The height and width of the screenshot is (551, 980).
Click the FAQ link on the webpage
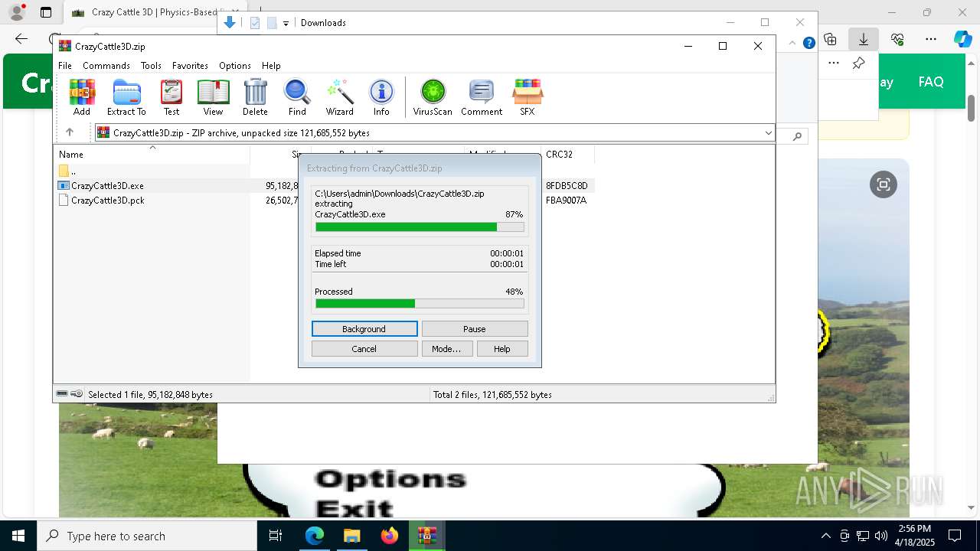(931, 82)
